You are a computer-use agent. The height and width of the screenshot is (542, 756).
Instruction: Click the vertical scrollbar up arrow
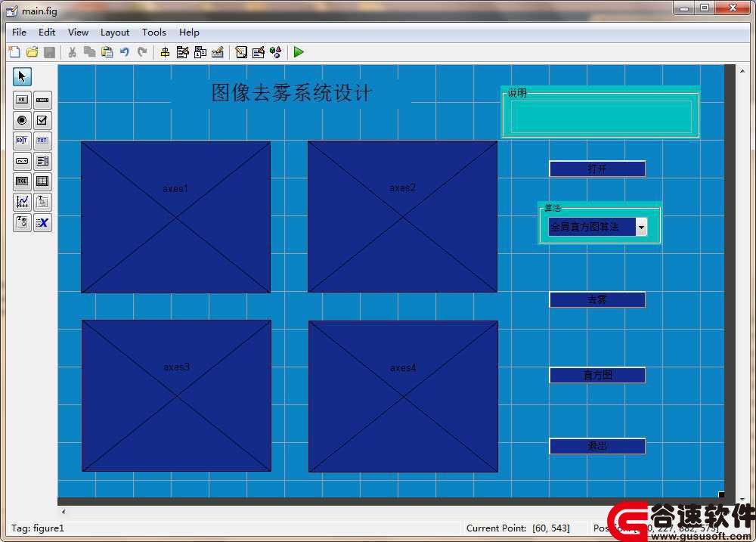tap(742, 71)
